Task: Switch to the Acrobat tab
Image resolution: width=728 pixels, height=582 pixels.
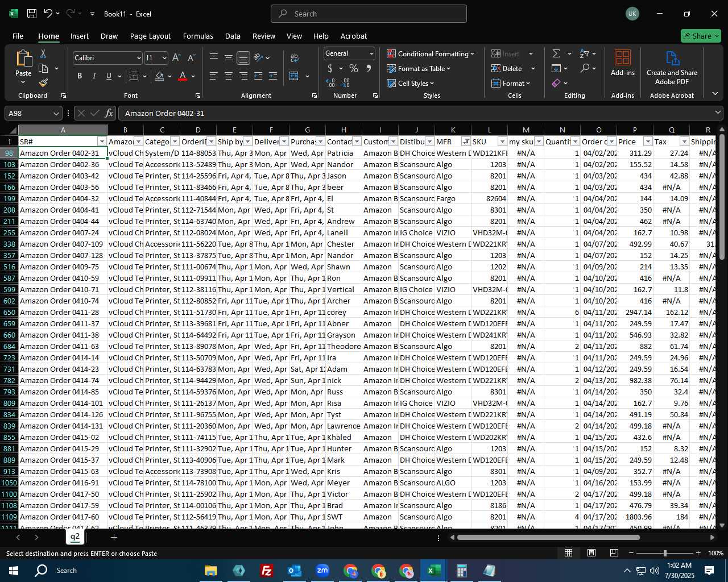Action: pos(354,36)
